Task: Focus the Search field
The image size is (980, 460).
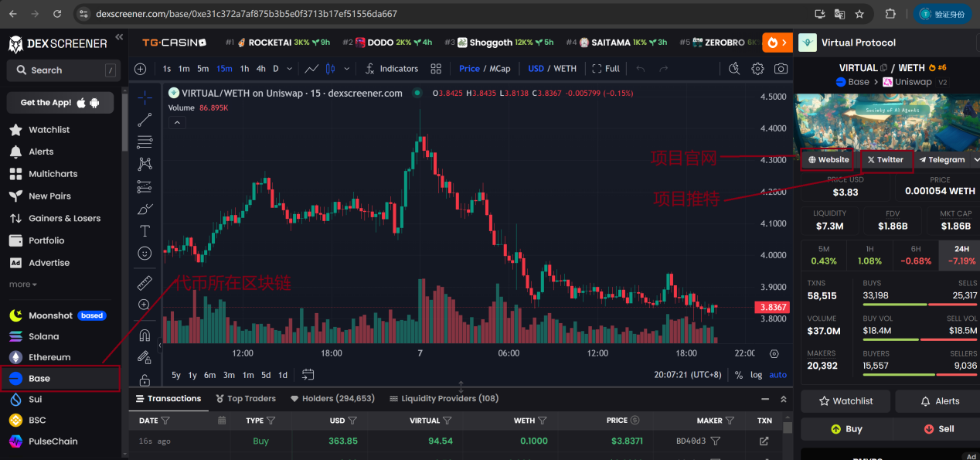Action: 63,70
